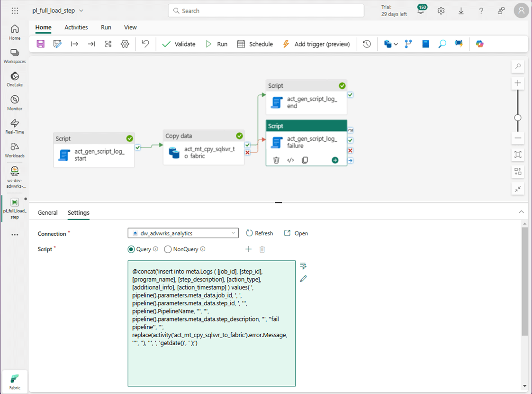The height and width of the screenshot is (394, 532).
Task: Open the View ribbon tab
Action: (130, 27)
